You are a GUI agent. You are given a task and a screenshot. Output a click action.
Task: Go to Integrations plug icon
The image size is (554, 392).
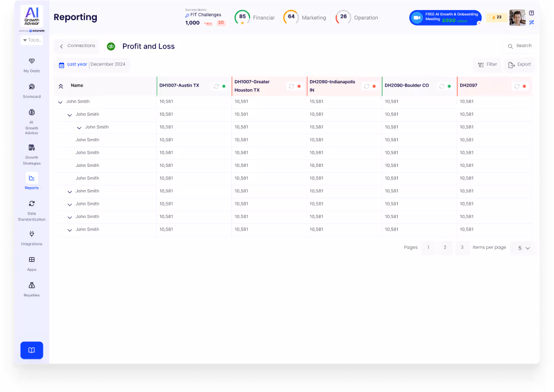(31, 234)
